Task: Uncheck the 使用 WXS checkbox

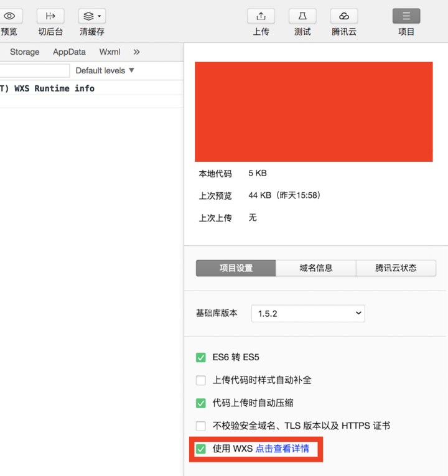Action: click(200, 449)
